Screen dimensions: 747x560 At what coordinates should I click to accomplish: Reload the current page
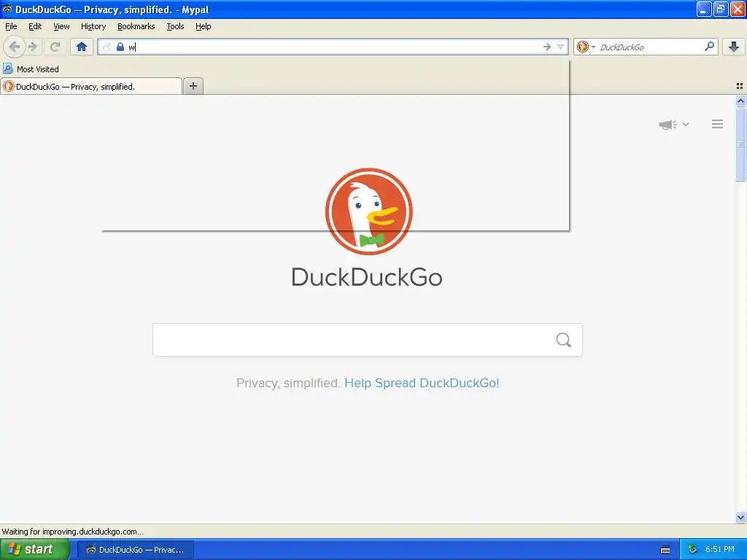[x=55, y=47]
